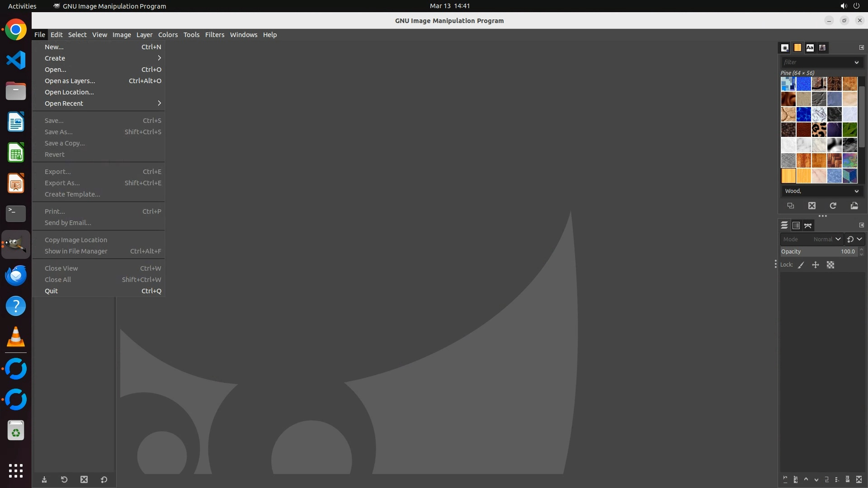This screenshot has width=868, height=488.
Task: Launch VLC from the Ubuntu dock
Action: [16, 337]
